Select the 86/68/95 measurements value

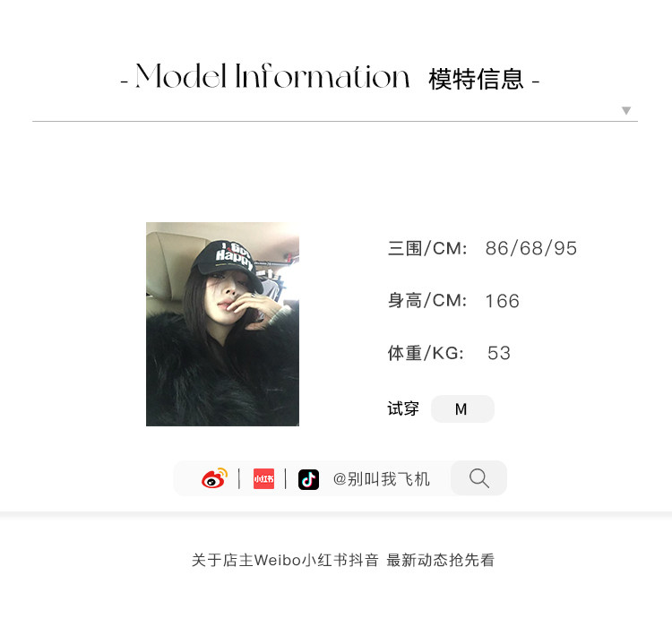531,248
